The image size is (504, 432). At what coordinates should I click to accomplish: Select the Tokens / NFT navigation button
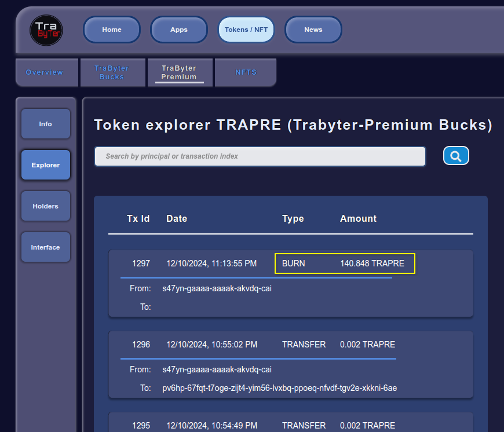coord(246,30)
